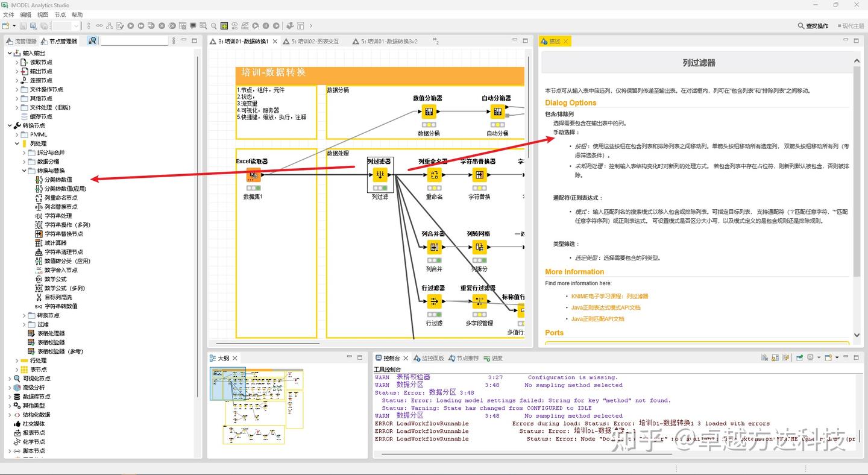The height and width of the screenshot is (475, 868).
Task: Click the magnifier zoom icon in the toolbar
Action: tap(213, 26)
